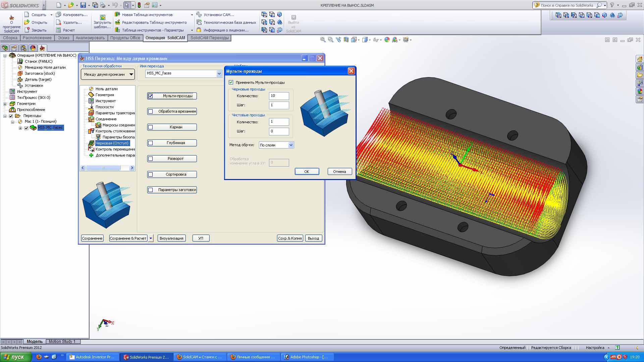Click the Save icon in title toolbar
Image resolution: width=644 pixels, height=362 pixels.
tap(83, 5)
